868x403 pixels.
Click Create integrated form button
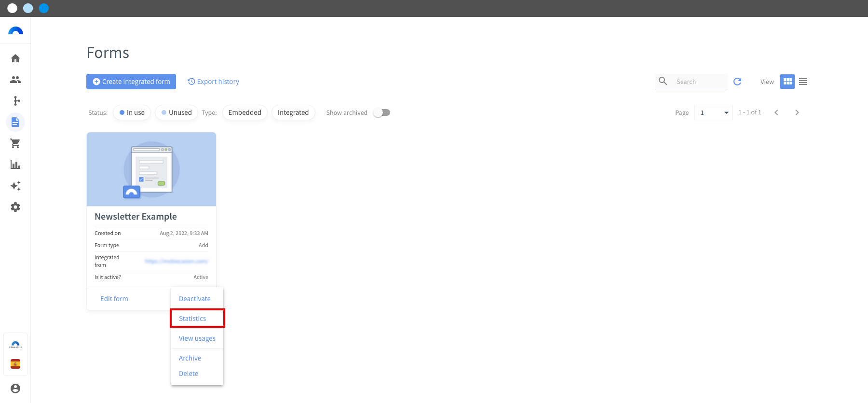pyautogui.click(x=131, y=82)
